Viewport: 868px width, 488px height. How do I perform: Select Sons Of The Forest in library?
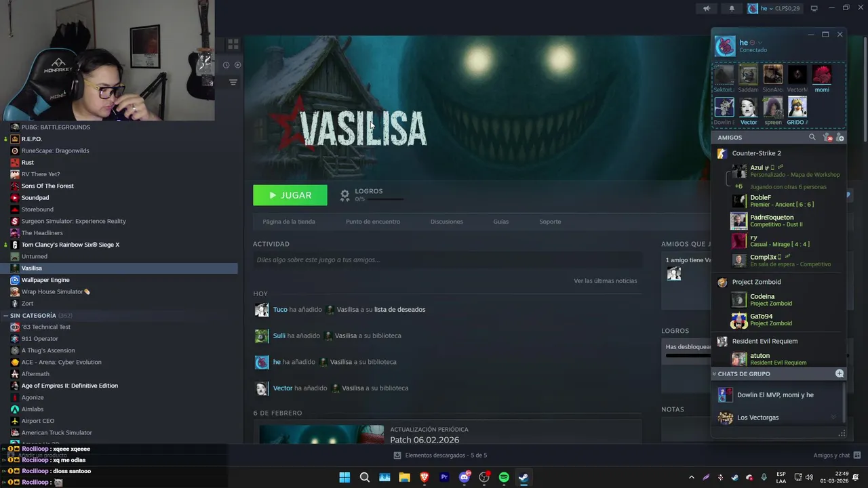pos(47,186)
